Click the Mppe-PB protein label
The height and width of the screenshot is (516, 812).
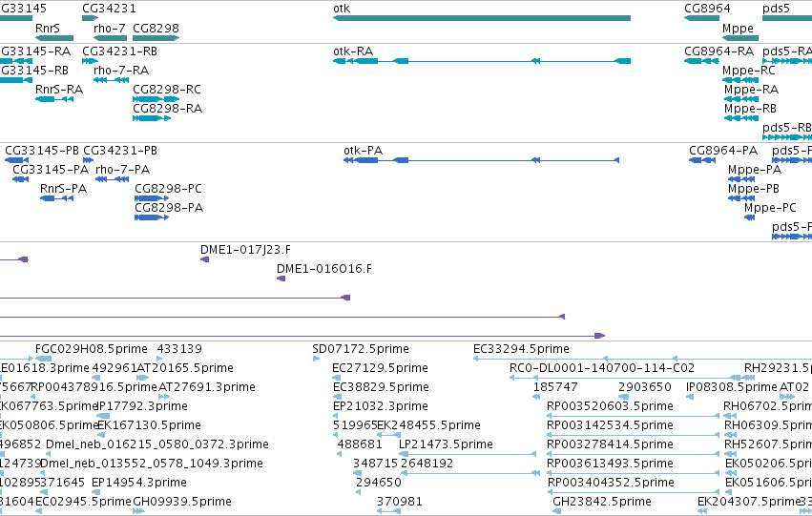click(754, 189)
